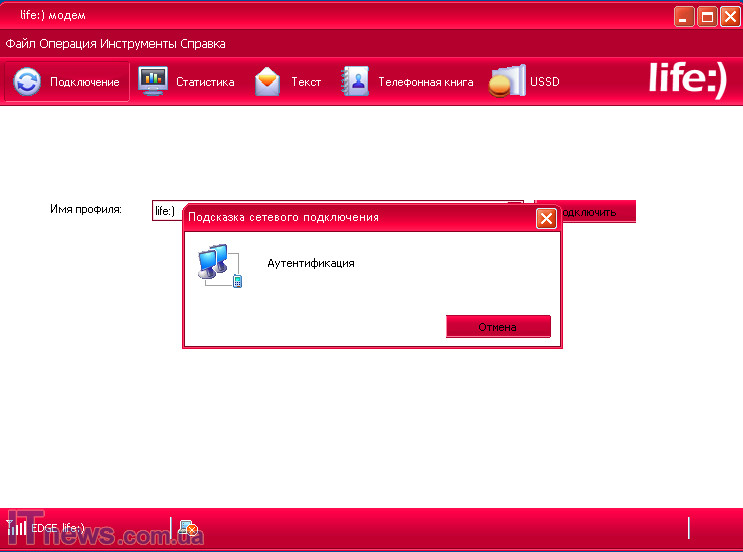The height and width of the screenshot is (552, 743).
Task: Click the signal strength bars in status bar
Action: click(16, 527)
